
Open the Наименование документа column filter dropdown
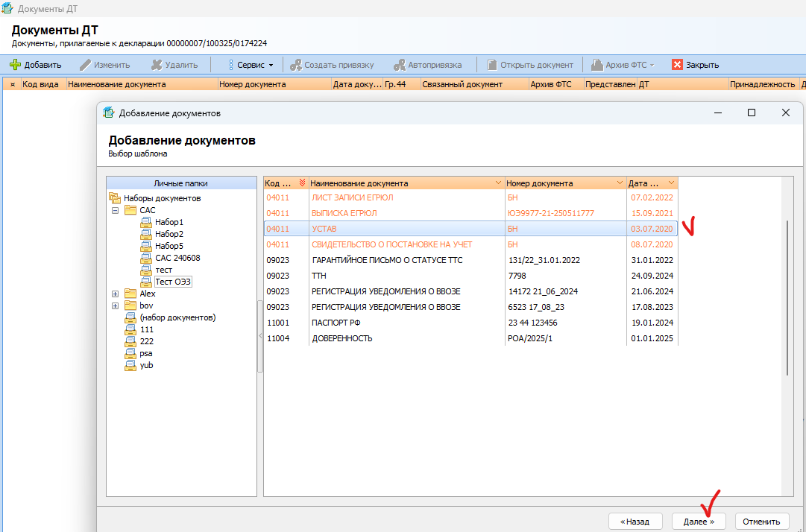[x=497, y=183]
